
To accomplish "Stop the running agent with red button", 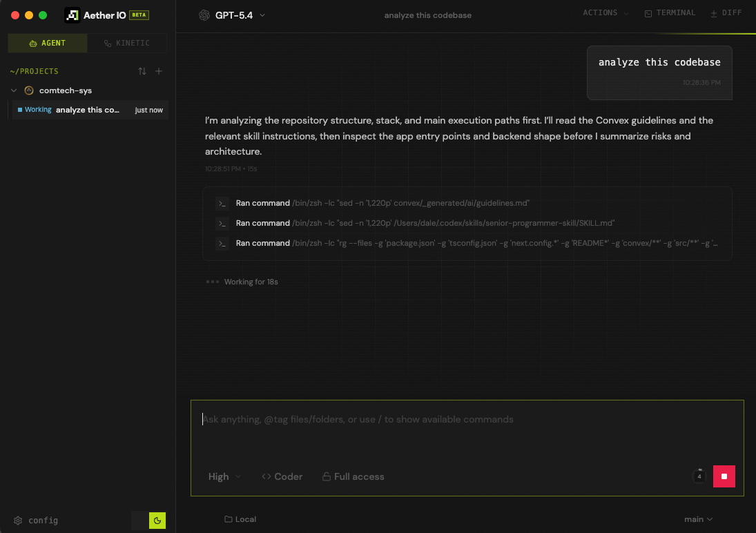I will click(724, 476).
